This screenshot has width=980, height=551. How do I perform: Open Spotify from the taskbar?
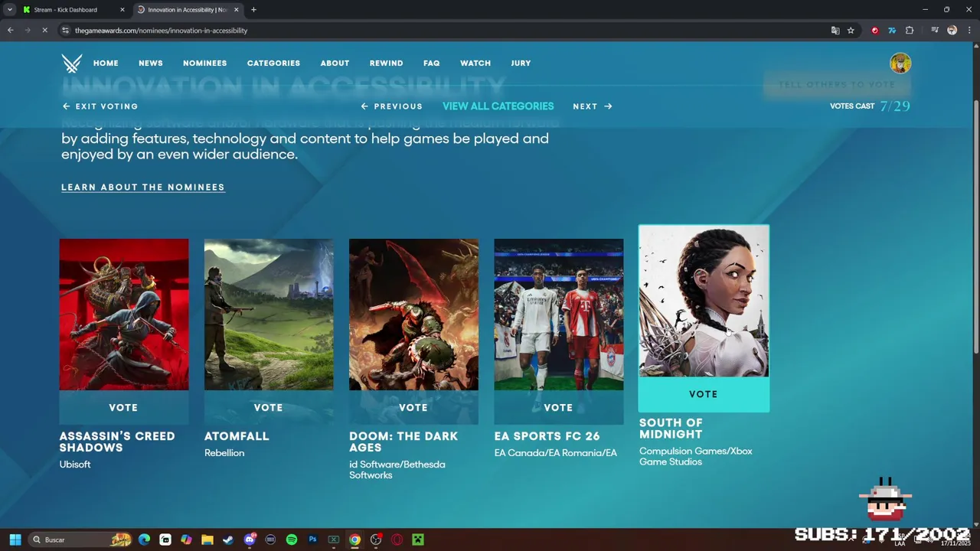pyautogui.click(x=292, y=540)
